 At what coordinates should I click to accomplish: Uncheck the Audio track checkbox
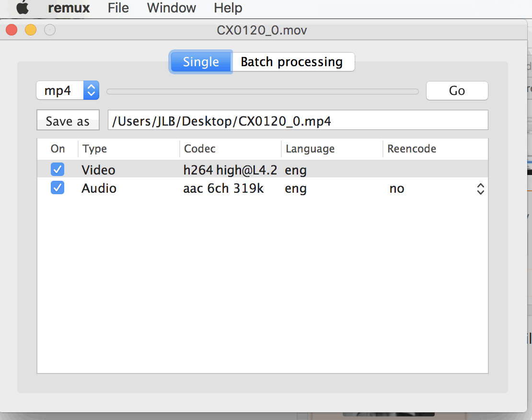pyautogui.click(x=58, y=187)
